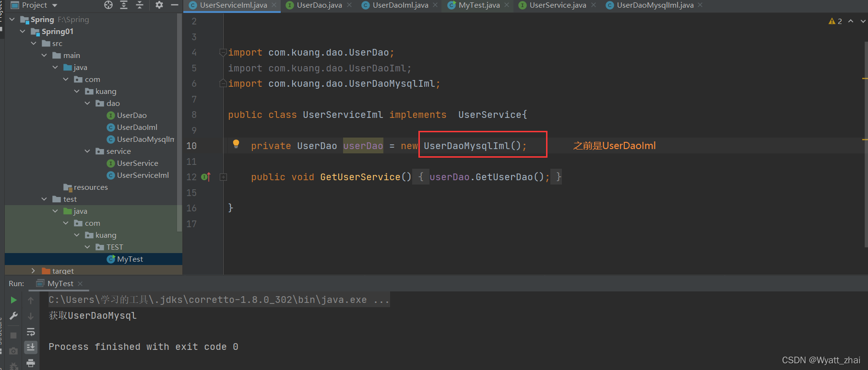
Task: Select the UserDao interface file
Action: pos(127,116)
